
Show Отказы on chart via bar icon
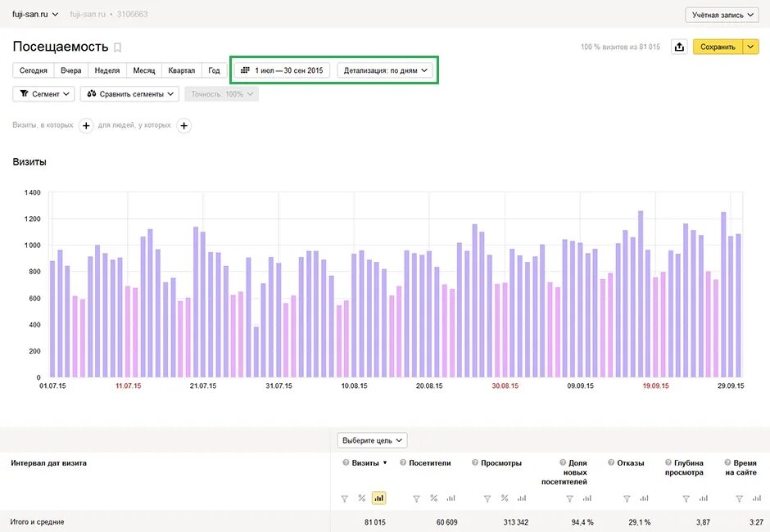pyautogui.click(x=644, y=498)
